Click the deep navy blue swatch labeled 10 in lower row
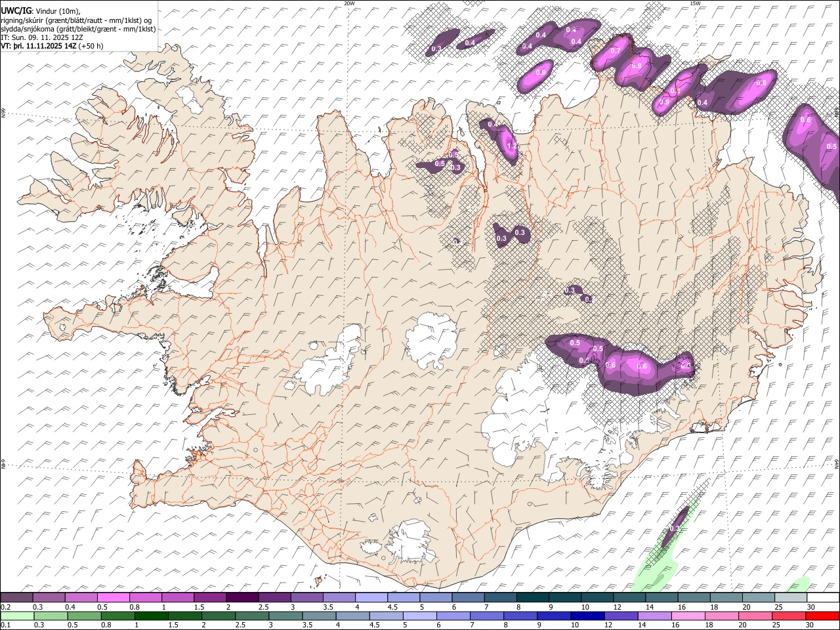 (x=587, y=616)
